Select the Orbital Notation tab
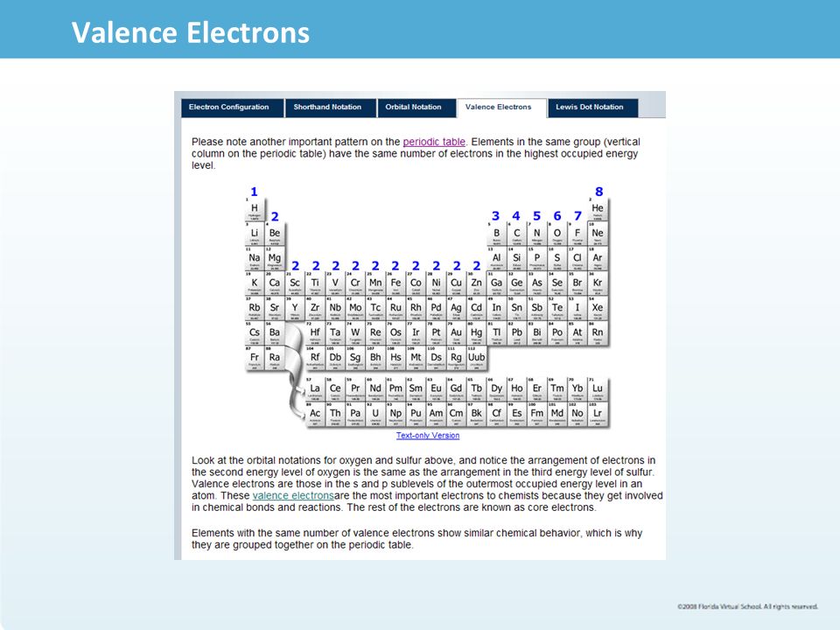 coord(416,107)
